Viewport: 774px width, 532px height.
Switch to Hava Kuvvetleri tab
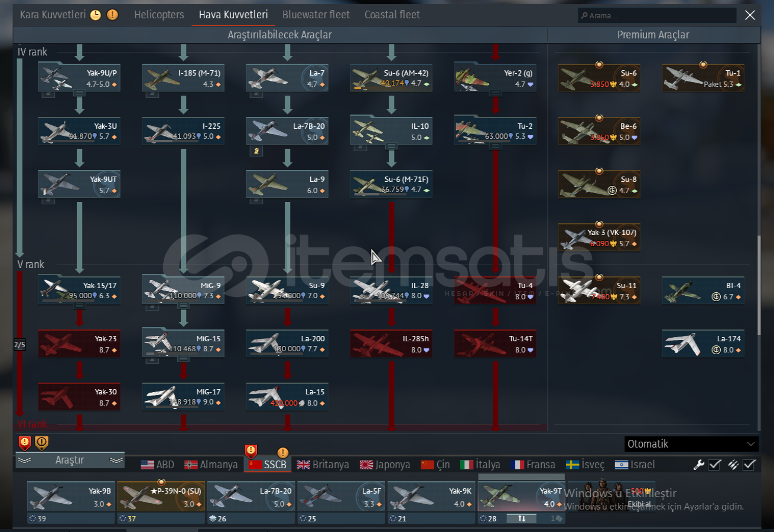click(x=233, y=15)
